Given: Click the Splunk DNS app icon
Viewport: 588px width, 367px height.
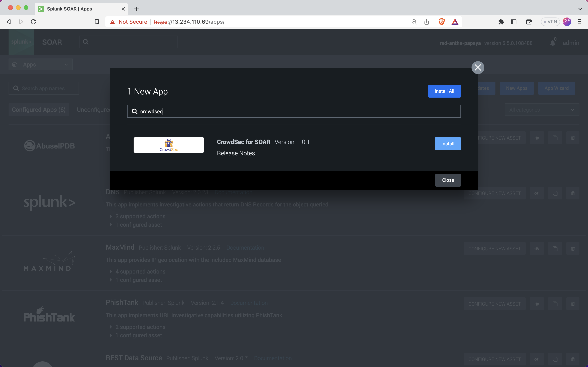Looking at the screenshot, I should pyautogui.click(x=49, y=203).
